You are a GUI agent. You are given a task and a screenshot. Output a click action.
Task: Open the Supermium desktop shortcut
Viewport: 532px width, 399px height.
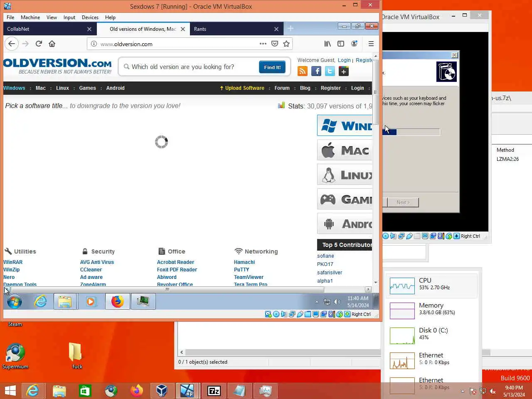coord(15,356)
